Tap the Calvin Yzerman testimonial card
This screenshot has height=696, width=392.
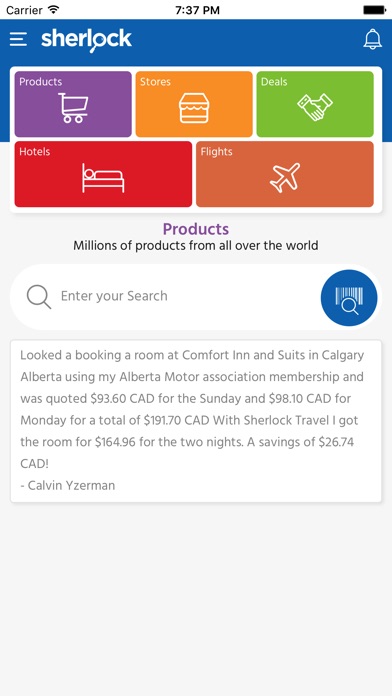196,421
